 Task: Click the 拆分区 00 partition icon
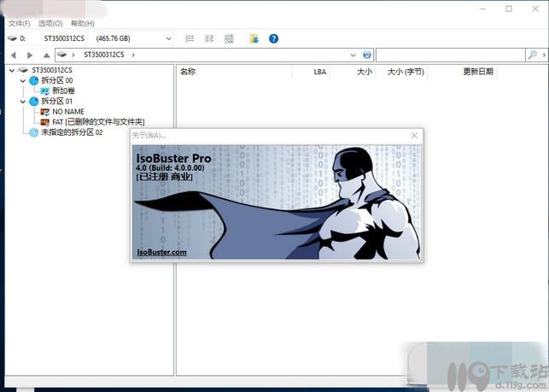(34, 80)
